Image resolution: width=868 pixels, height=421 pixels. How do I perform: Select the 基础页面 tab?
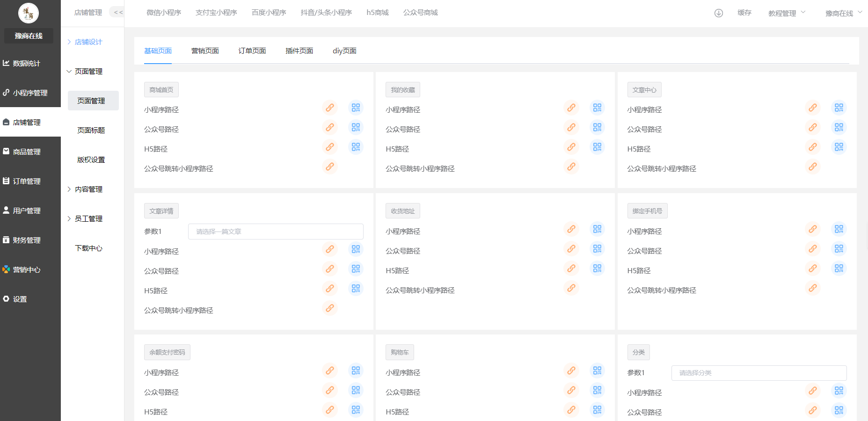pyautogui.click(x=158, y=51)
